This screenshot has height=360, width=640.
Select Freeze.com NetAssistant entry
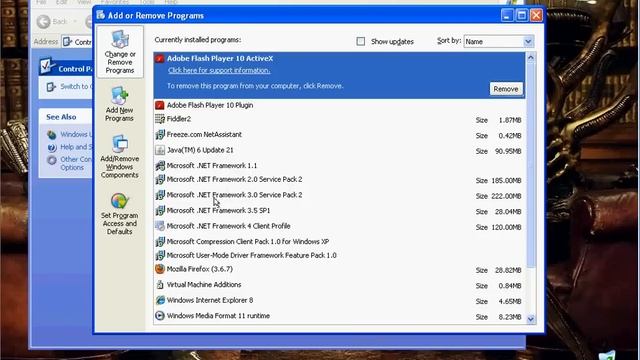(340, 135)
